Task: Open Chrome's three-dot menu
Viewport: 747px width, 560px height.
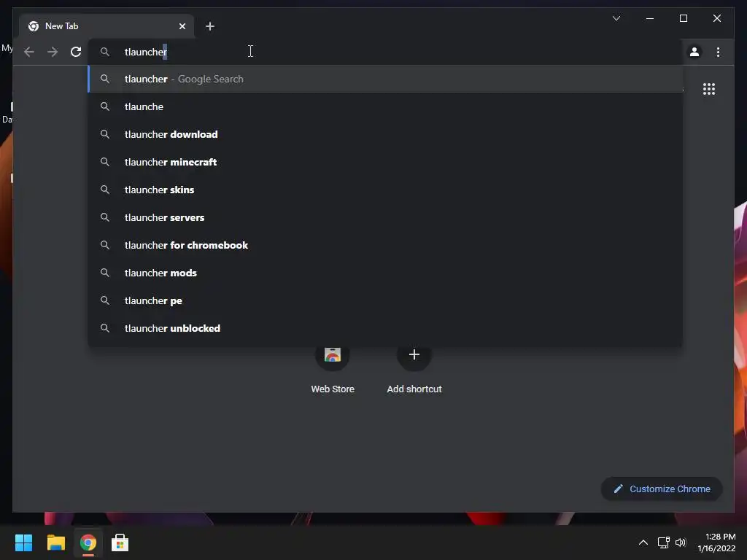Action: (718, 52)
